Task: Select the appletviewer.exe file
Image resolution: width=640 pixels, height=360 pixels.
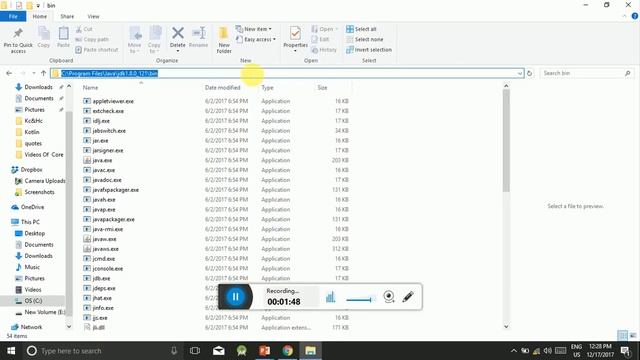Action: (113, 101)
